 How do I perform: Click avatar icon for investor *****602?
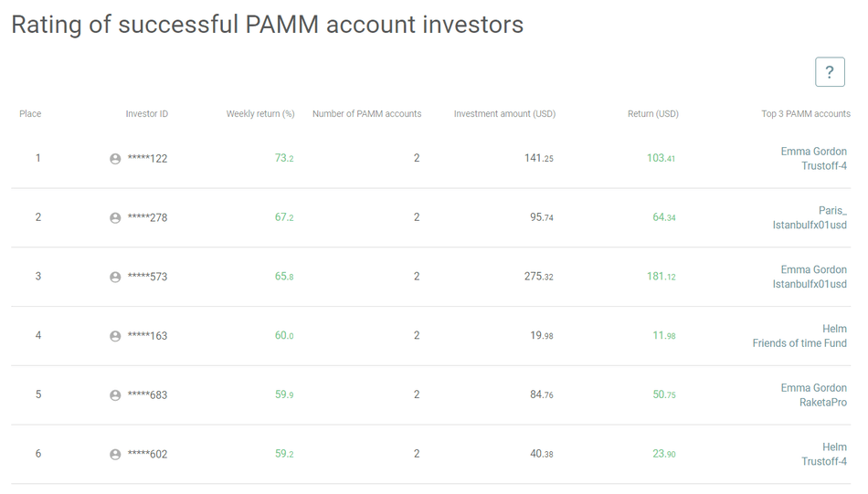click(x=115, y=455)
